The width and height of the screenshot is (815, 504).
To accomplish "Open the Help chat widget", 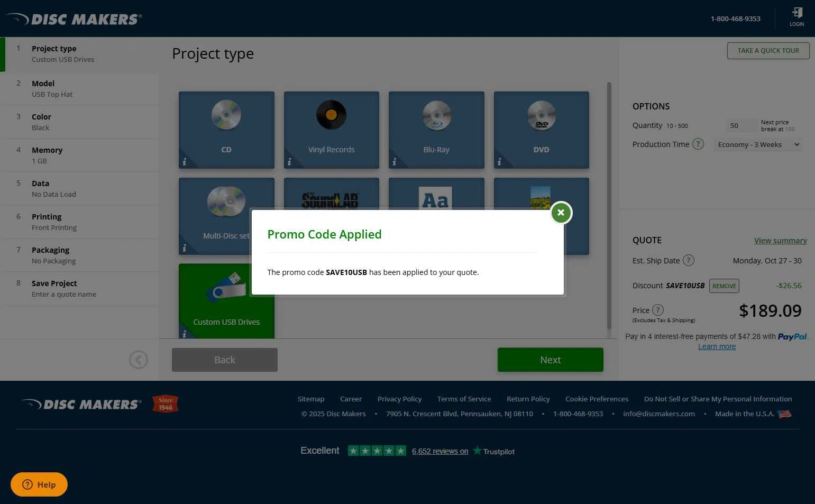I will [x=39, y=484].
